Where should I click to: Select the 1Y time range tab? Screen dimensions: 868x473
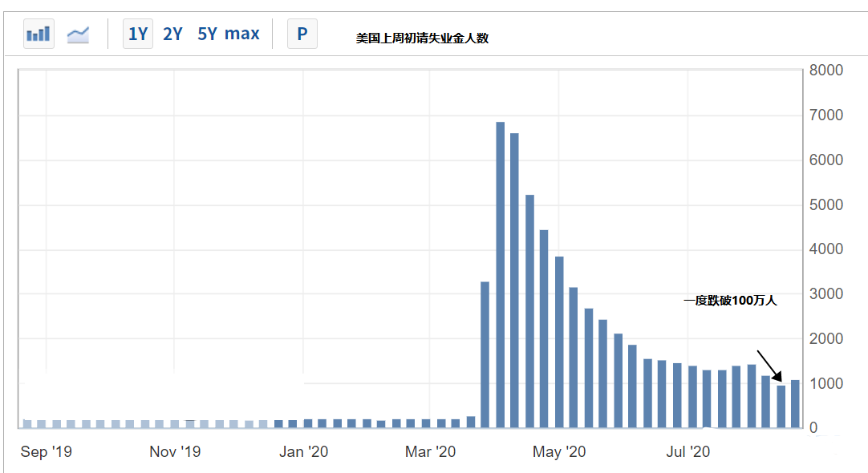pyautogui.click(x=137, y=33)
